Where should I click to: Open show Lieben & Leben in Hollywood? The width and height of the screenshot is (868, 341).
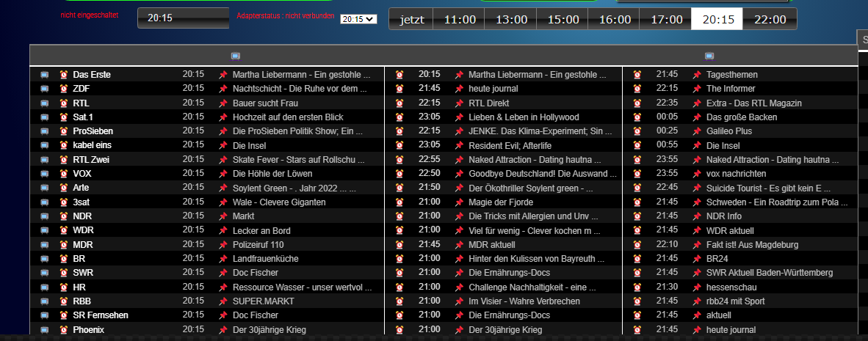tap(524, 117)
